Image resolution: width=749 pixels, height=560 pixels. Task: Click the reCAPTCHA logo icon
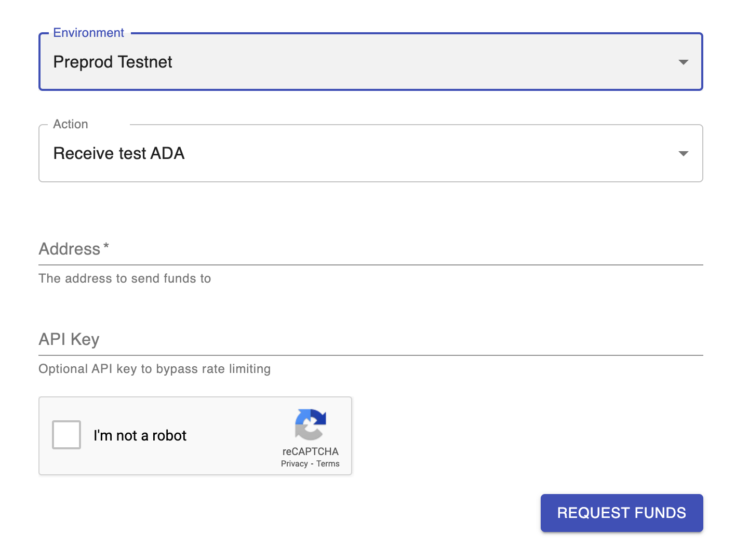click(x=311, y=424)
